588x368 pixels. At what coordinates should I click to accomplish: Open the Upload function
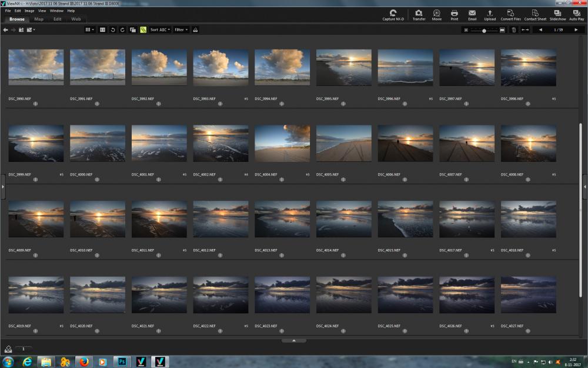coord(490,15)
